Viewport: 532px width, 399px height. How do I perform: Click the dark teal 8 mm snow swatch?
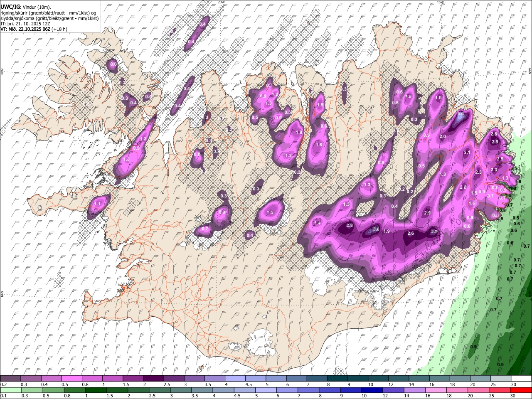(x=337, y=378)
